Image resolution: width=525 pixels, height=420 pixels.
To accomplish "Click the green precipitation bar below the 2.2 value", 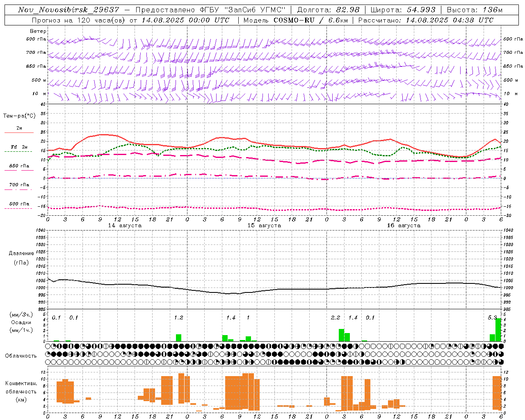I will [x=341, y=335].
